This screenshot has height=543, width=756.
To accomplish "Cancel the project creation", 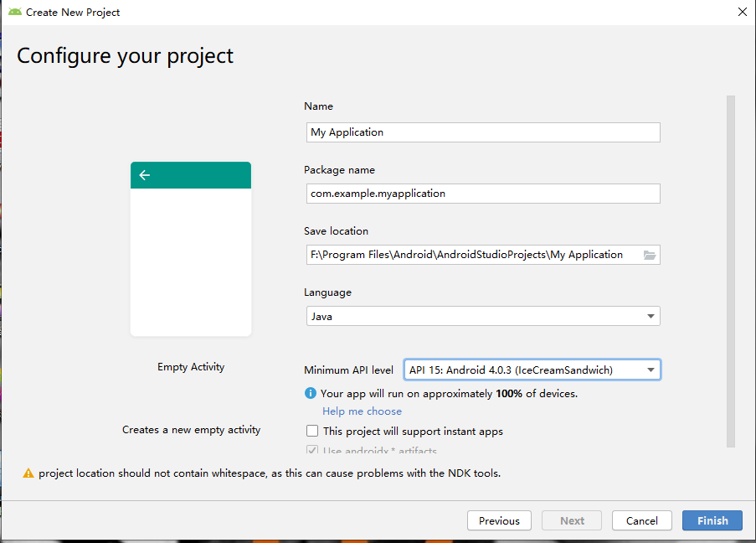I will tap(641, 520).
